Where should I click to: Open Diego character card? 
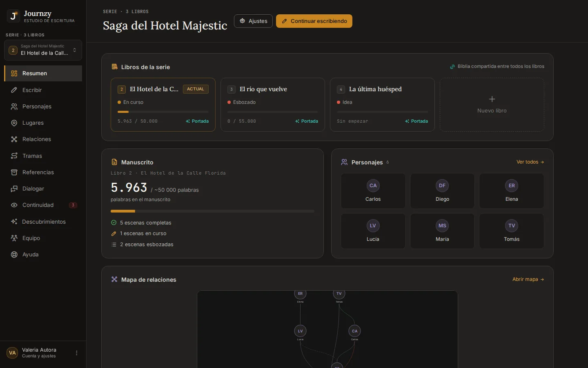(442, 191)
